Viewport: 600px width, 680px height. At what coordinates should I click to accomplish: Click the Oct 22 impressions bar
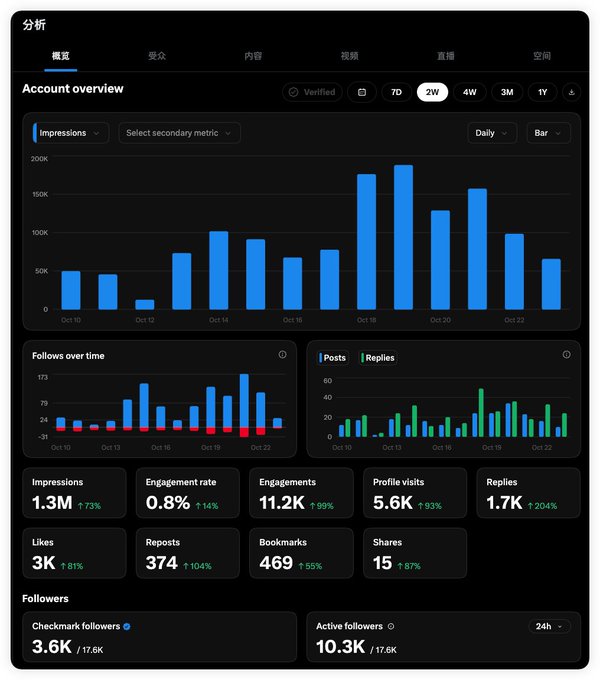(514, 271)
